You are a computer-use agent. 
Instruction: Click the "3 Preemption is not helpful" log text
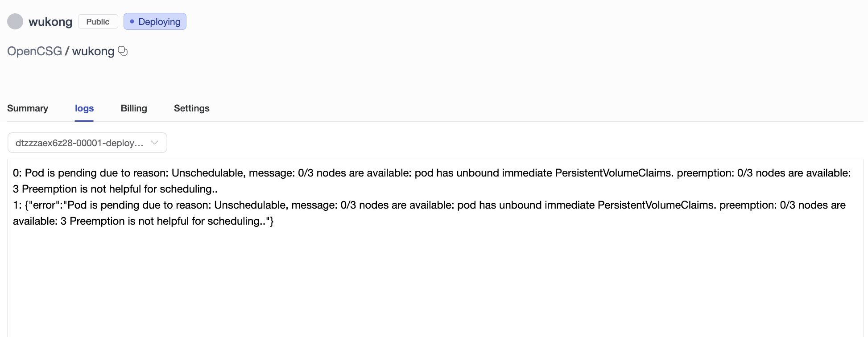tap(115, 189)
